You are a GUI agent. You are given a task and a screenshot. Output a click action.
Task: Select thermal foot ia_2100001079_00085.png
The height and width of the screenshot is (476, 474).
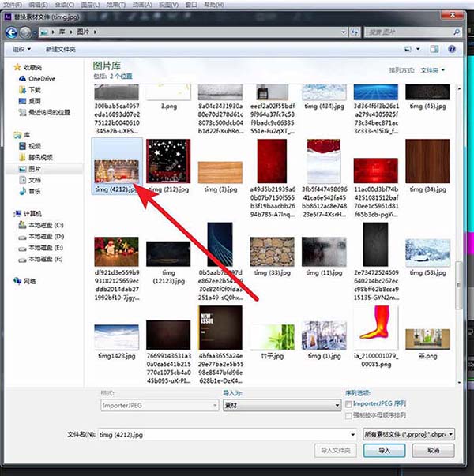tap(376, 336)
